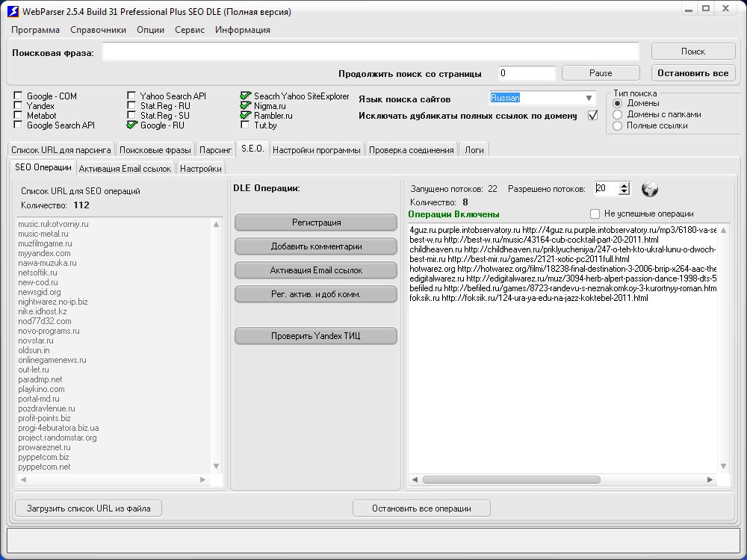
Task: Open the 'Сервис' menu
Action: [x=190, y=30]
